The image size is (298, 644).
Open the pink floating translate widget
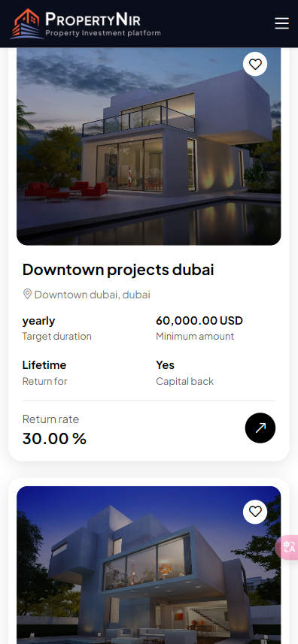pos(288,547)
